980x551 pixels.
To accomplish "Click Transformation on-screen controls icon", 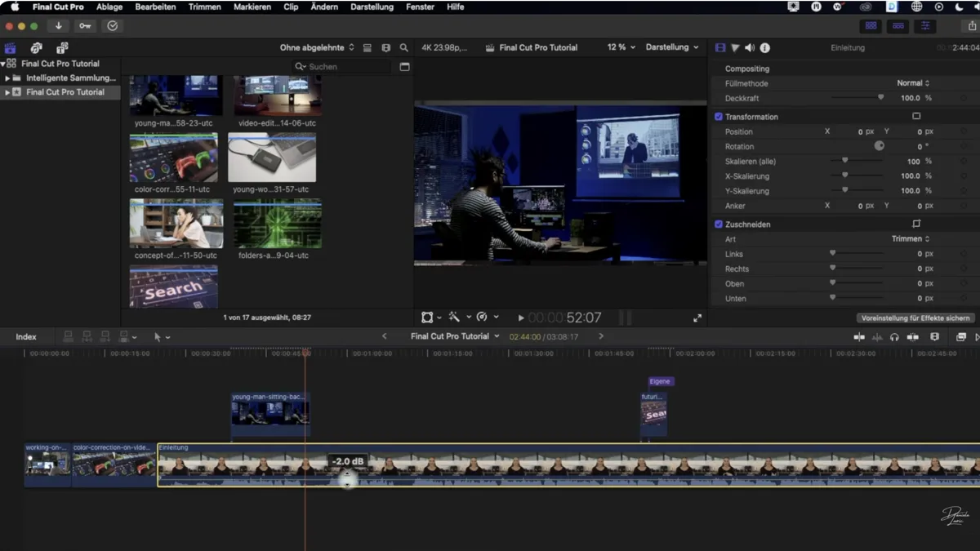I will (x=916, y=117).
